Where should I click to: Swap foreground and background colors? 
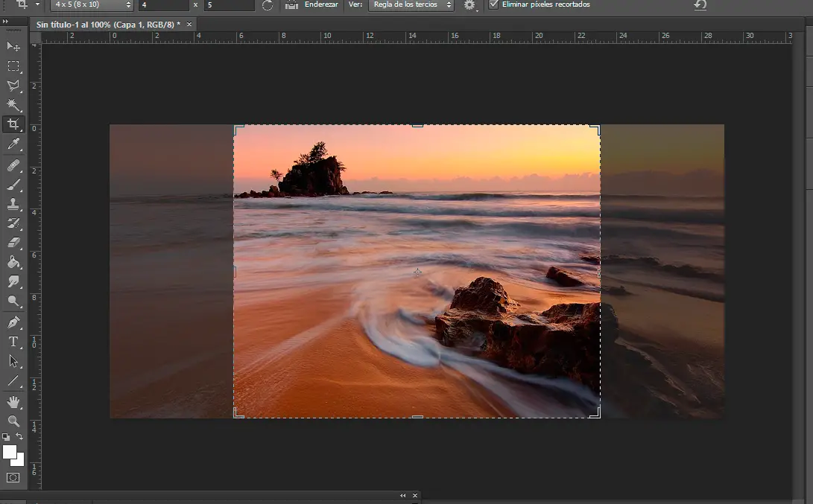pyautogui.click(x=20, y=436)
